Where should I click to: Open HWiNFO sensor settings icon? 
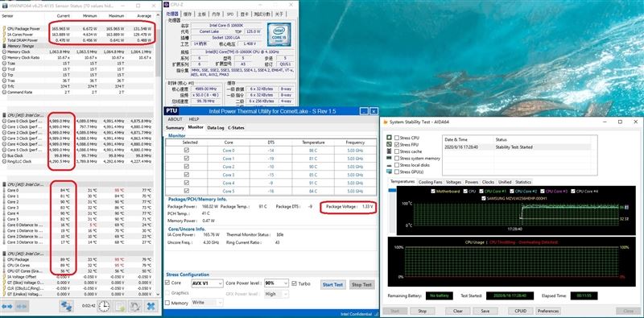pyautogui.click(x=135, y=306)
